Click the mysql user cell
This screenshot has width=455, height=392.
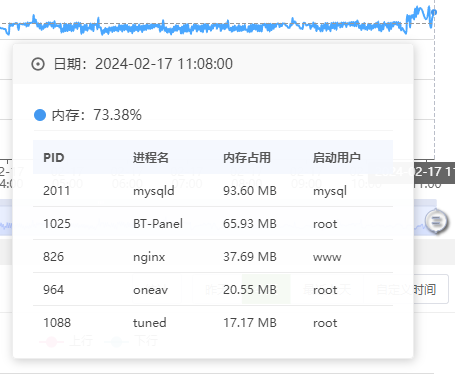coord(330,191)
